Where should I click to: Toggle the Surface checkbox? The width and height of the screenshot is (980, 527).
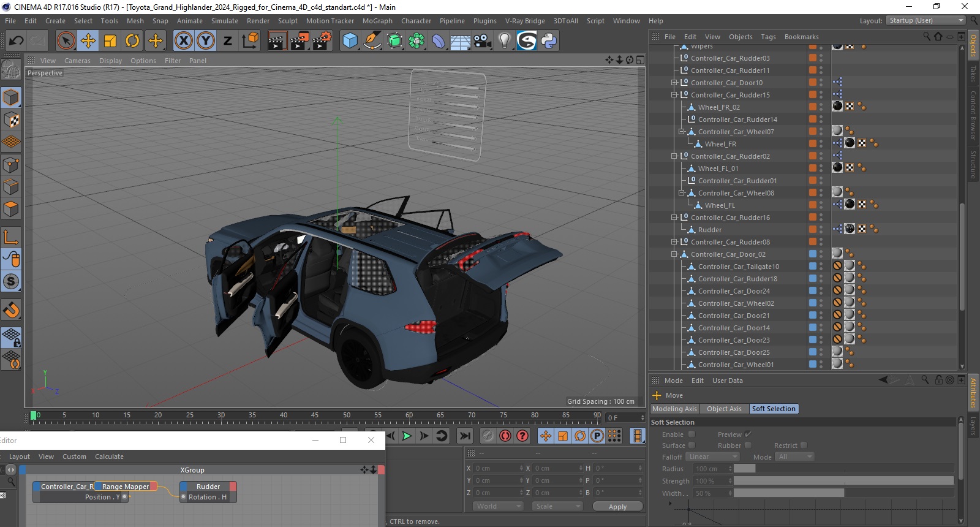coord(692,445)
